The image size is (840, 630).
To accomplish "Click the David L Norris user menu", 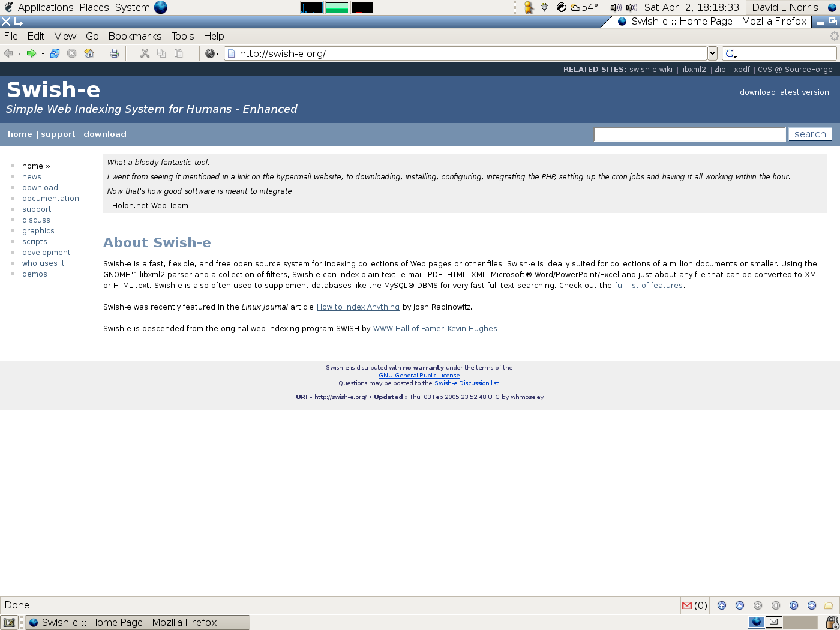I will (785, 7).
